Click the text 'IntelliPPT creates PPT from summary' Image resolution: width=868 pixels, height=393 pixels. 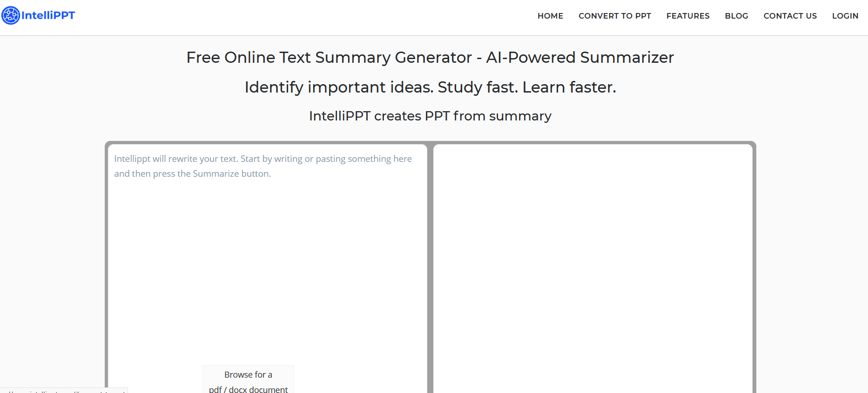(430, 116)
